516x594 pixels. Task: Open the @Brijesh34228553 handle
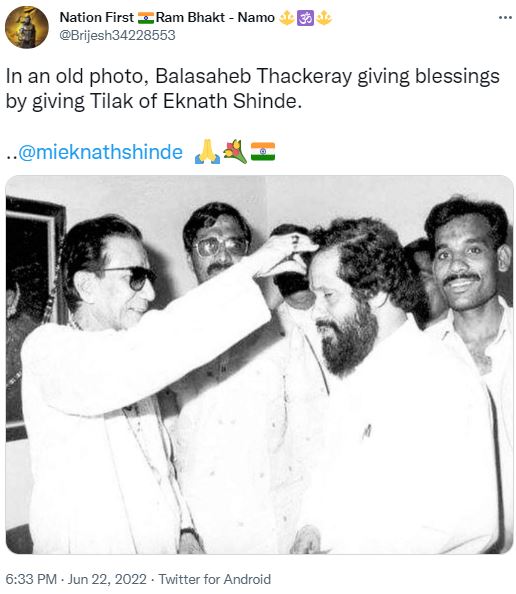click(117, 35)
